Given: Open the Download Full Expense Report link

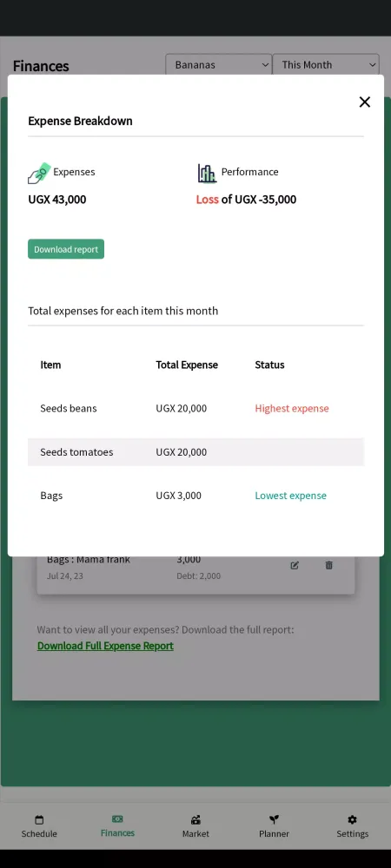Looking at the screenshot, I should (105, 646).
